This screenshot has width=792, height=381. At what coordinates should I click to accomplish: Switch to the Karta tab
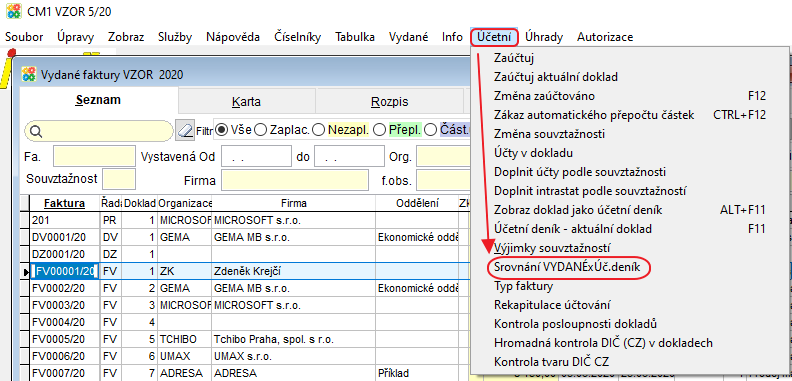point(246,102)
